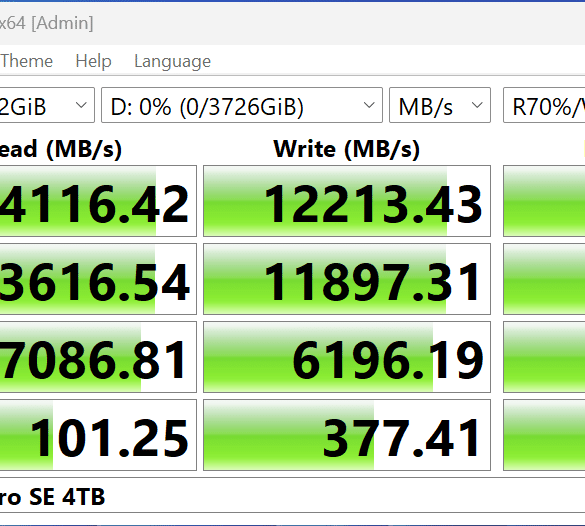Viewport: 585px width, 526px height.
Task: Expand the test size GiB dropdown
Action: coord(47,105)
